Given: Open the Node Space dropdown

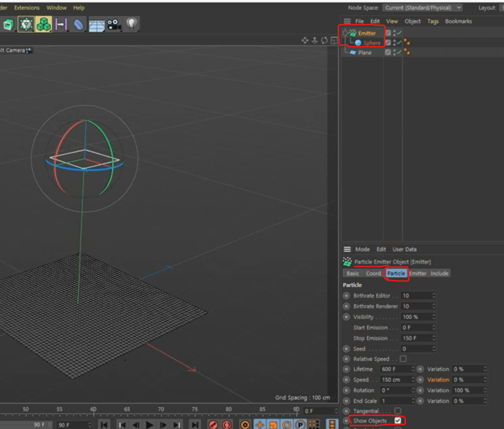Looking at the screenshot, I should coord(422,8).
